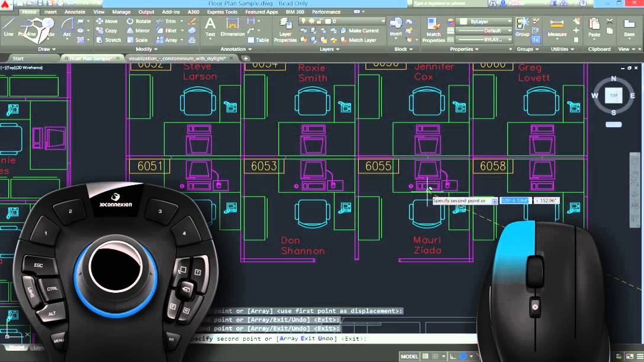
Task: Activate the Copy modify tool
Action: click(x=107, y=30)
